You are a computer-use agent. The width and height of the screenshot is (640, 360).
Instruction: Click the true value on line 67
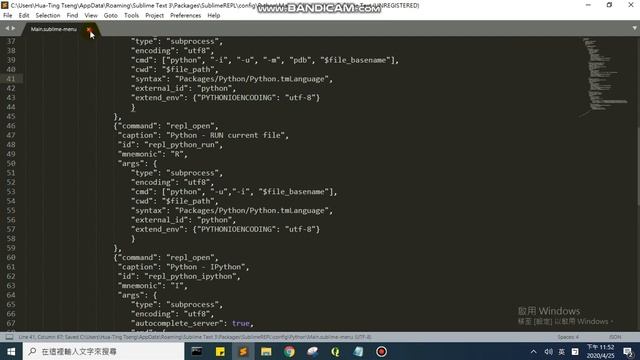point(240,323)
